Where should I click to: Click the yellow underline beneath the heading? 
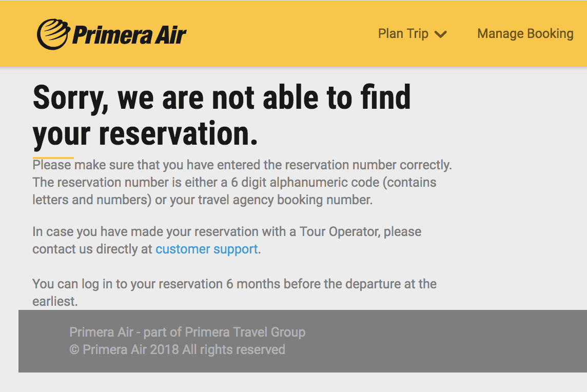[x=53, y=158]
